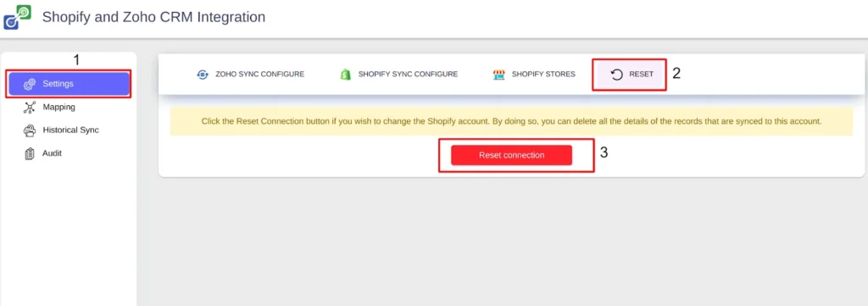
Task: Switch to Zoho Sync Configure tab
Action: [x=251, y=74]
